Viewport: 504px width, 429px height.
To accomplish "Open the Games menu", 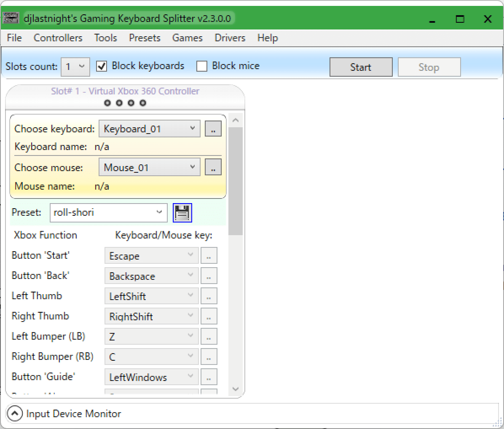I will (x=188, y=38).
